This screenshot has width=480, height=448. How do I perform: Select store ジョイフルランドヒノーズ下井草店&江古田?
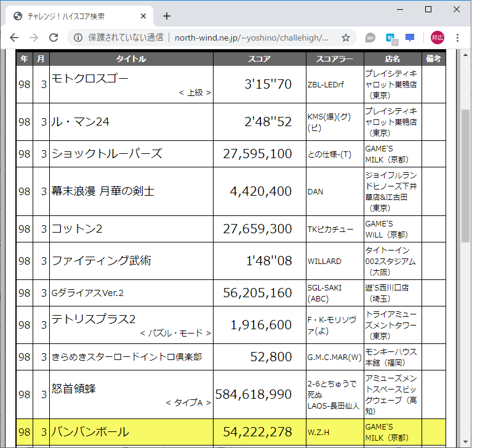tap(391, 191)
